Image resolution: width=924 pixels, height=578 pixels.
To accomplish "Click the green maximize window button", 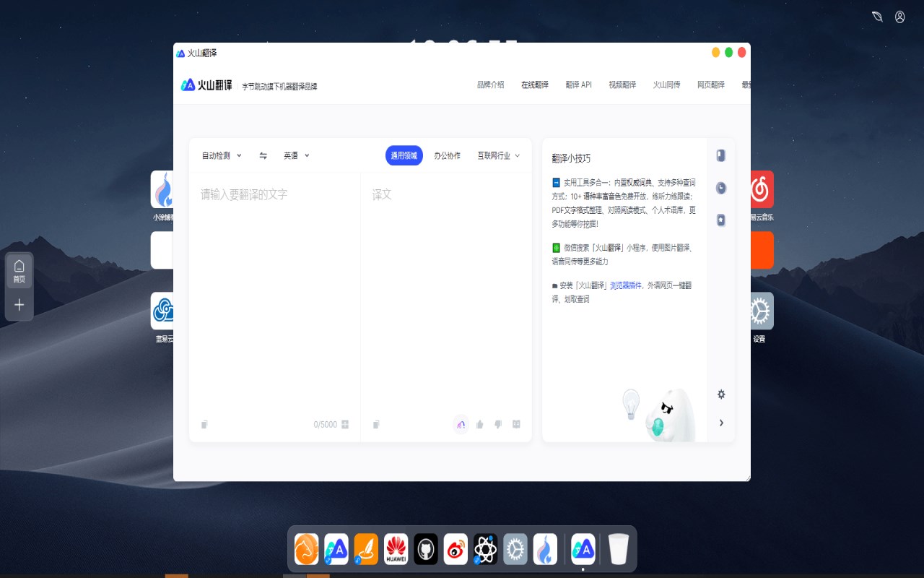I will point(729,53).
